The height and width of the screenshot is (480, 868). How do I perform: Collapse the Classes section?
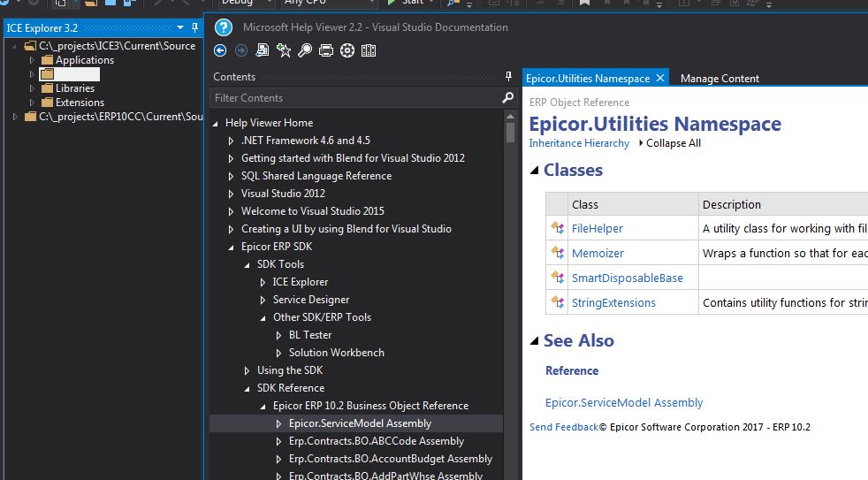coord(534,170)
